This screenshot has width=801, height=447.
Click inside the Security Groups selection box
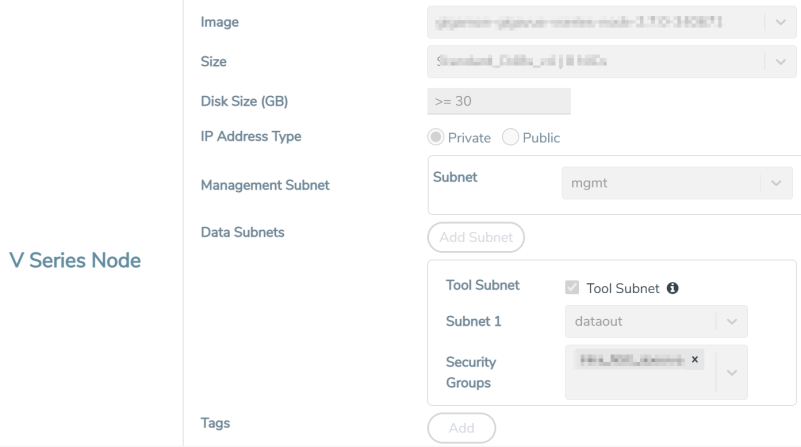[x=640, y=380]
